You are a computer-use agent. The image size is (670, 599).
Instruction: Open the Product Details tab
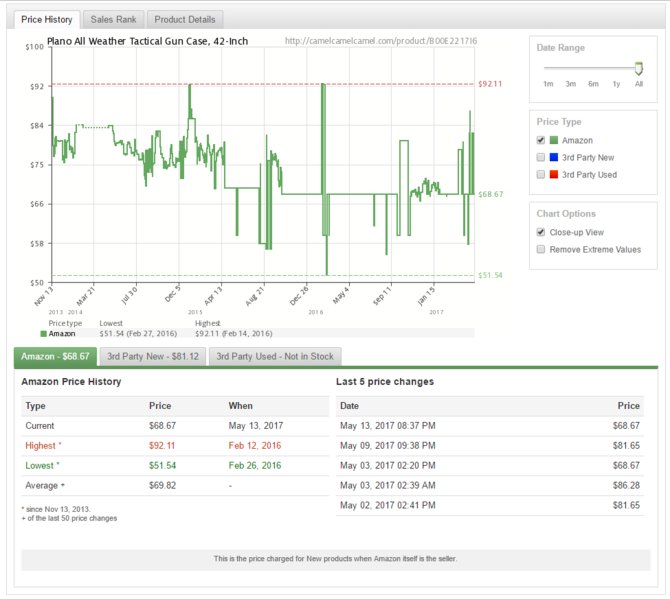[x=185, y=20]
